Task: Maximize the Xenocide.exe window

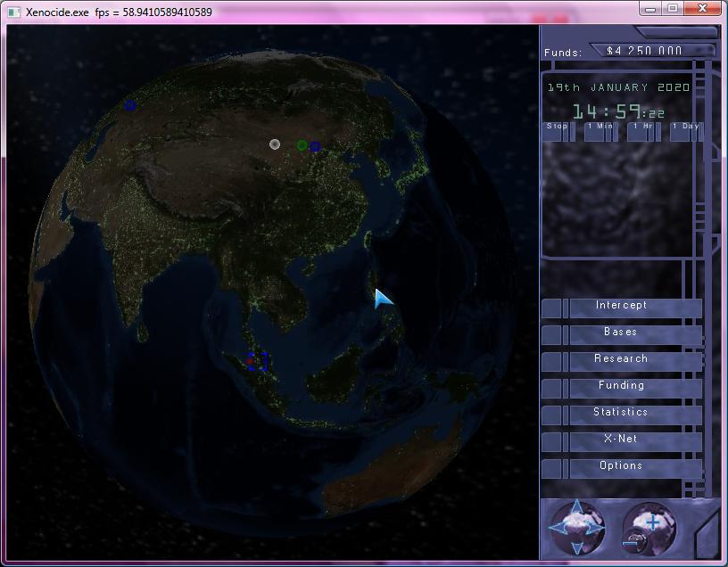Action: click(673, 9)
